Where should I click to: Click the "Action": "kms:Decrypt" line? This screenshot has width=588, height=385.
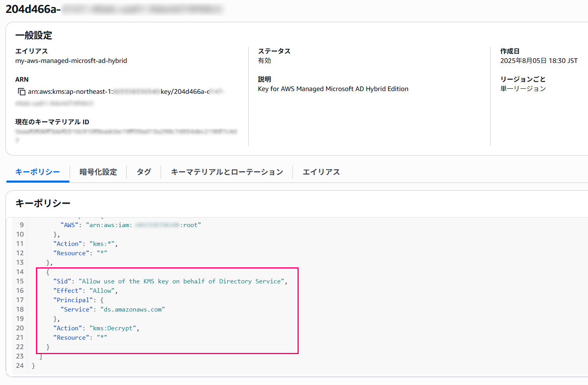click(x=97, y=328)
